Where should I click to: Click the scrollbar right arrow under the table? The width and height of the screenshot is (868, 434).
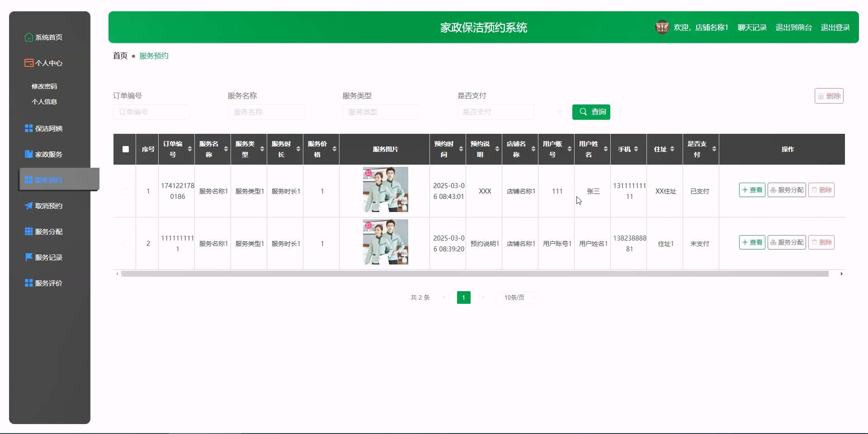841,274
